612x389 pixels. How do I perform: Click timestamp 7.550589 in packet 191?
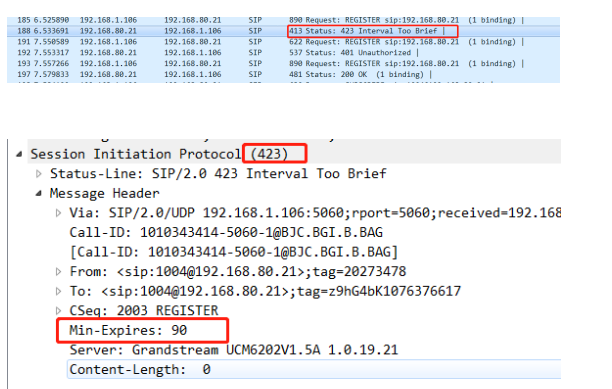(x=51, y=42)
